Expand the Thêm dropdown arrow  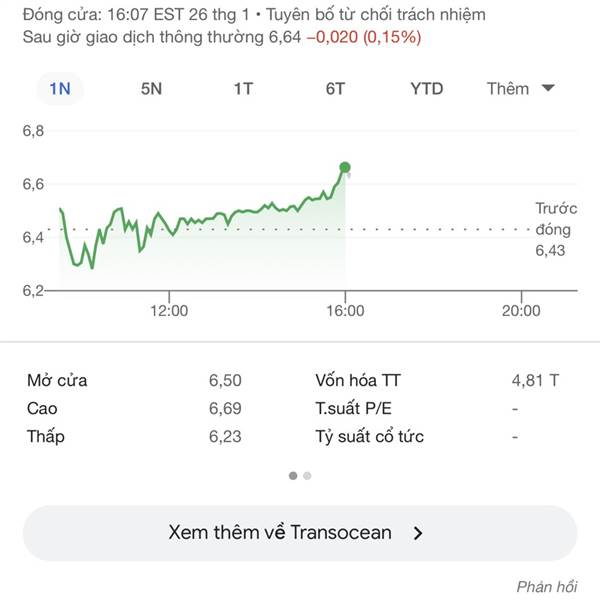548,88
